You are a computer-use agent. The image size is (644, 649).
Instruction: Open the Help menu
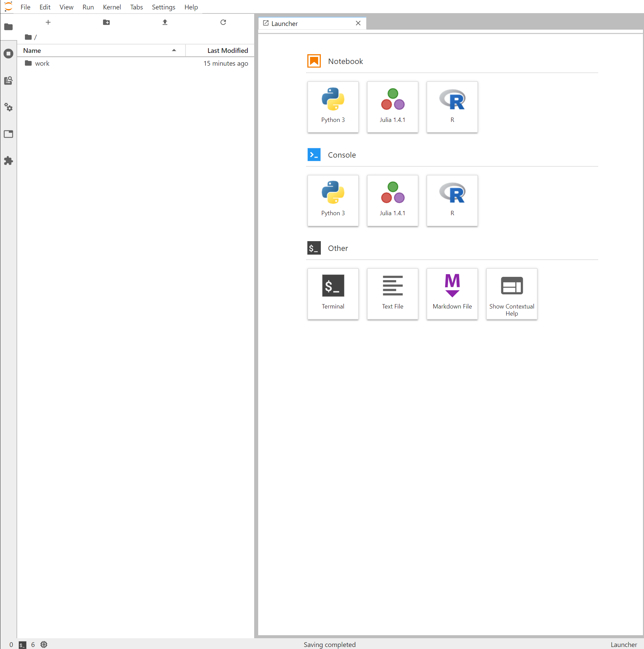(x=191, y=7)
